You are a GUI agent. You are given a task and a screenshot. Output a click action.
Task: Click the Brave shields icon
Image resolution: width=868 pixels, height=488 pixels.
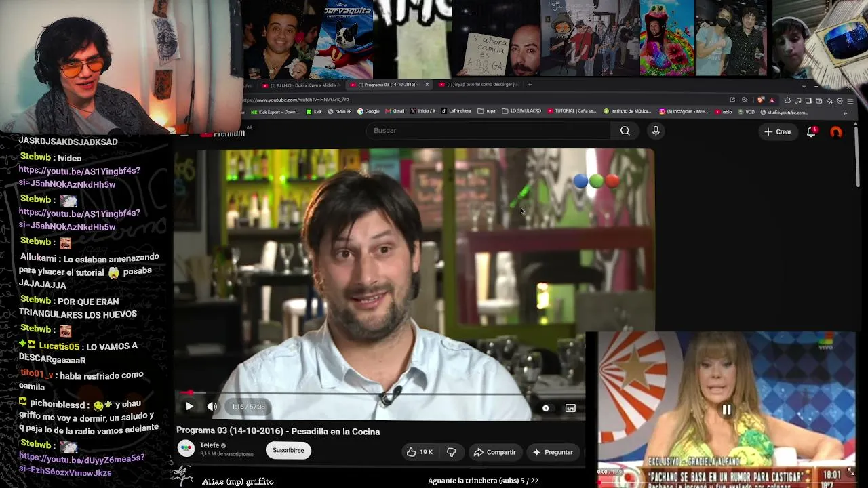pyautogui.click(x=761, y=100)
